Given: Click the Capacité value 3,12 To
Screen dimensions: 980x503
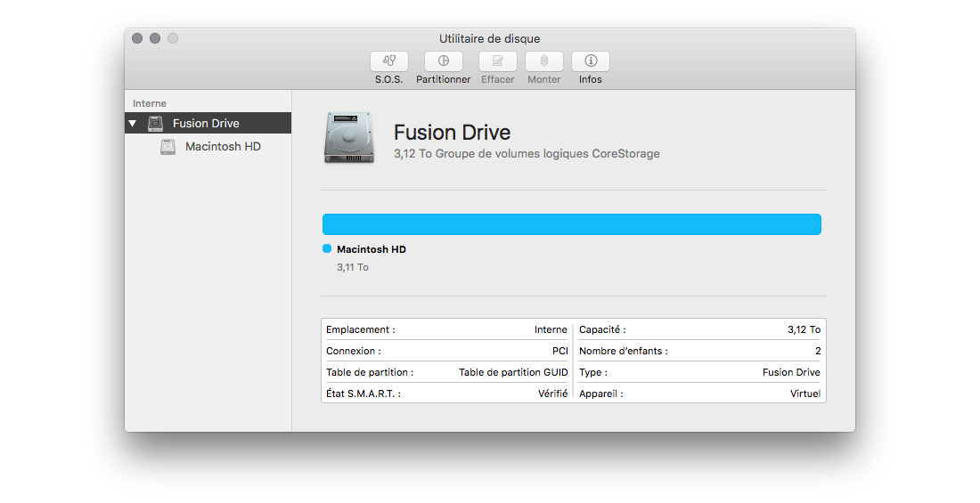Looking at the screenshot, I should point(804,329).
